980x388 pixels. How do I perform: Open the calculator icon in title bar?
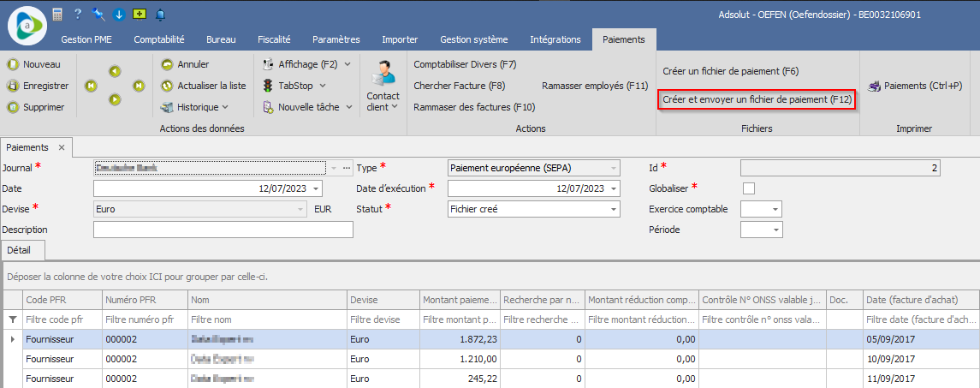click(58, 14)
